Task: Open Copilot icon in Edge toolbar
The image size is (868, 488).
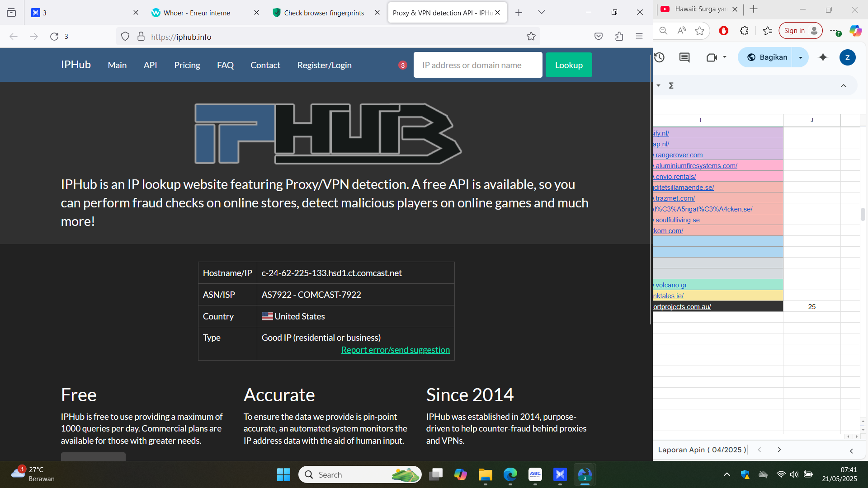Action: coord(855,31)
